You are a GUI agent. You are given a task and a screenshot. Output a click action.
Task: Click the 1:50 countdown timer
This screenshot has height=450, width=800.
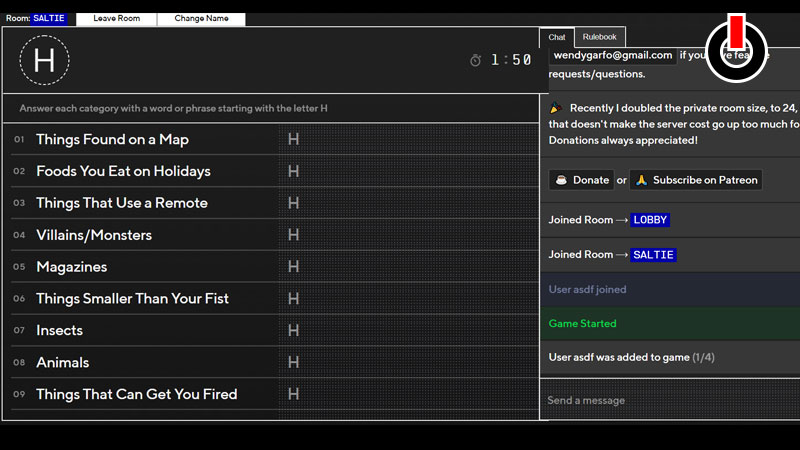[x=511, y=60]
